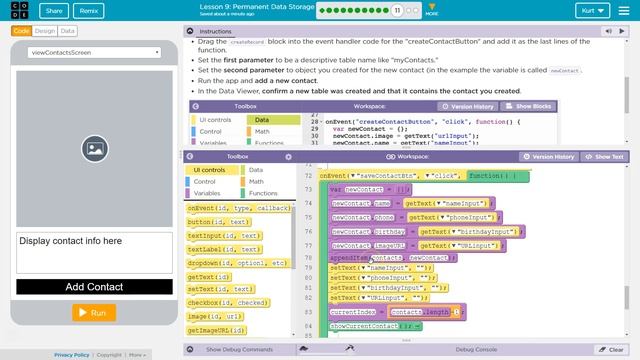The height and width of the screenshot is (360, 640).
Task: Collapse the Instructions panel arrow icon
Action: click(190, 31)
